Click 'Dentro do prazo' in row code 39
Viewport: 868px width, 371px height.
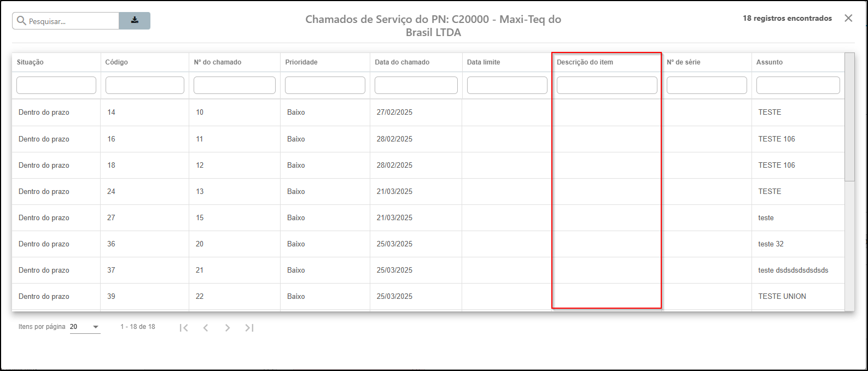[44, 296]
